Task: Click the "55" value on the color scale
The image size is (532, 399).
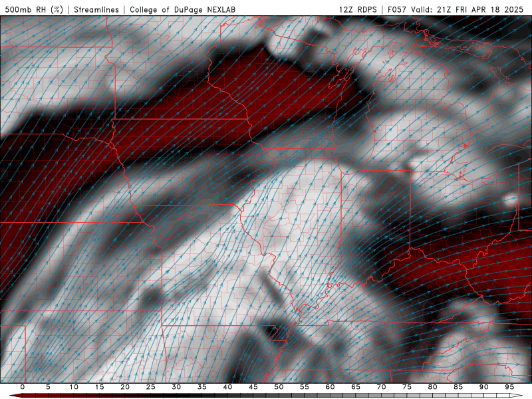Action: click(x=305, y=387)
